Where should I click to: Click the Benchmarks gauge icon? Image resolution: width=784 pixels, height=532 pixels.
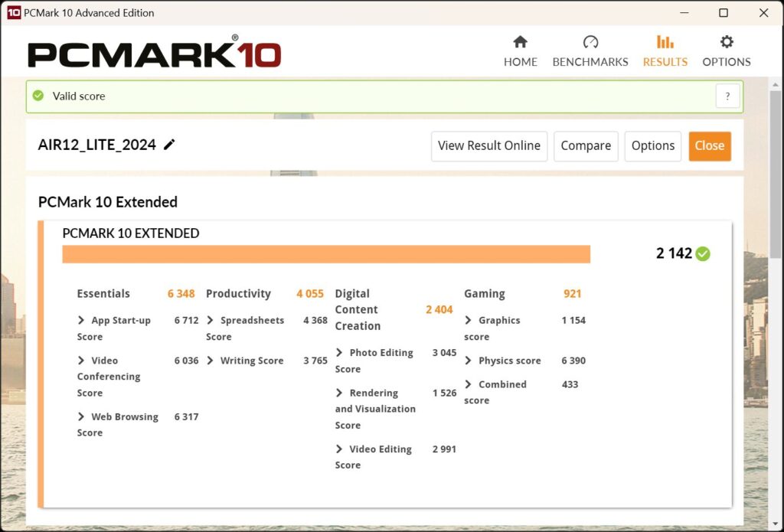coord(590,42)
